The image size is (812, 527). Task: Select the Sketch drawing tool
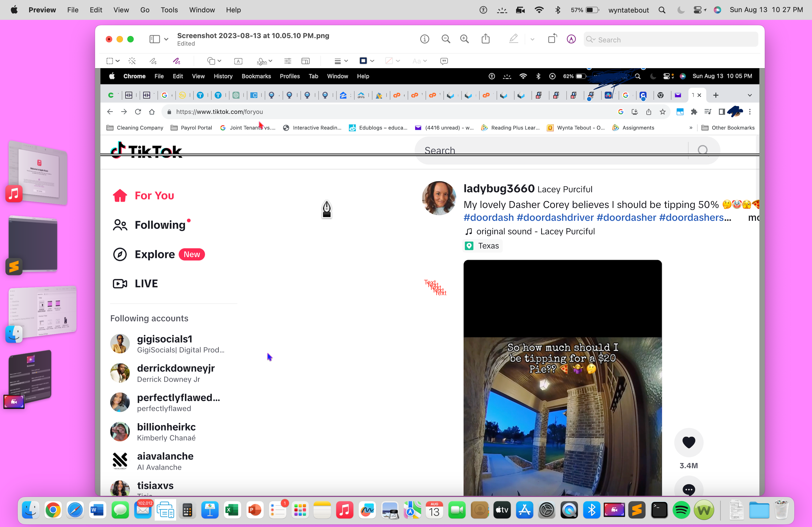(153, 61)
